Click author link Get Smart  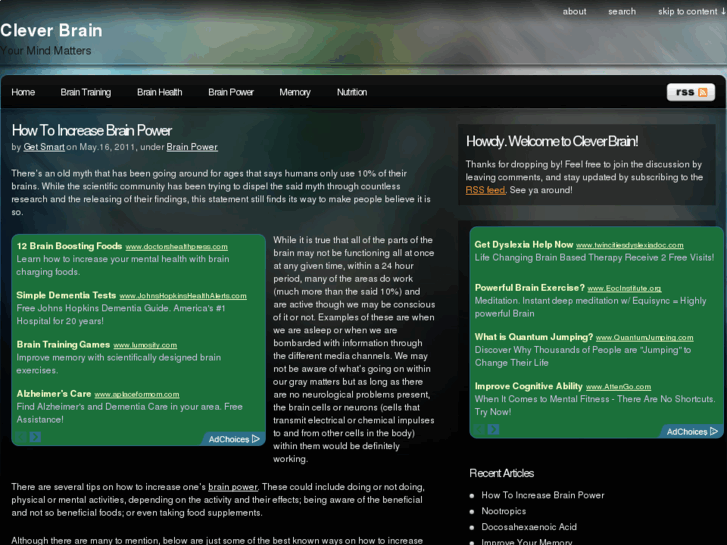(44, 147)
